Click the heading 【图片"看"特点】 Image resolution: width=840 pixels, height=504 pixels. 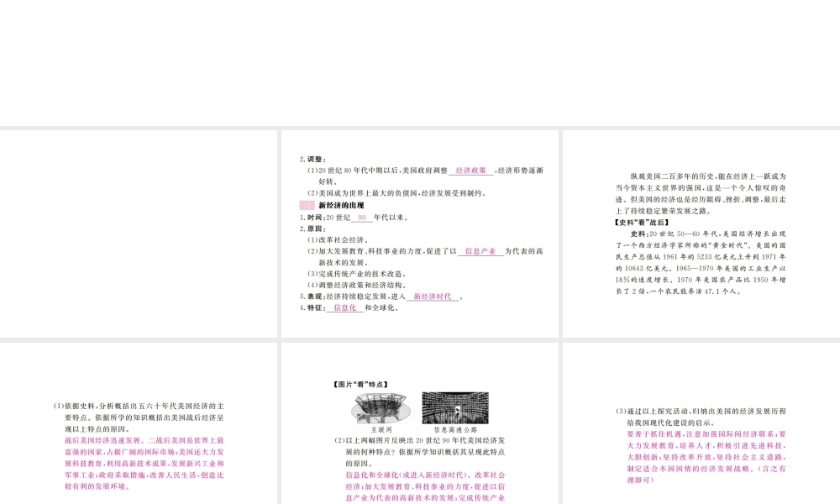360,385
